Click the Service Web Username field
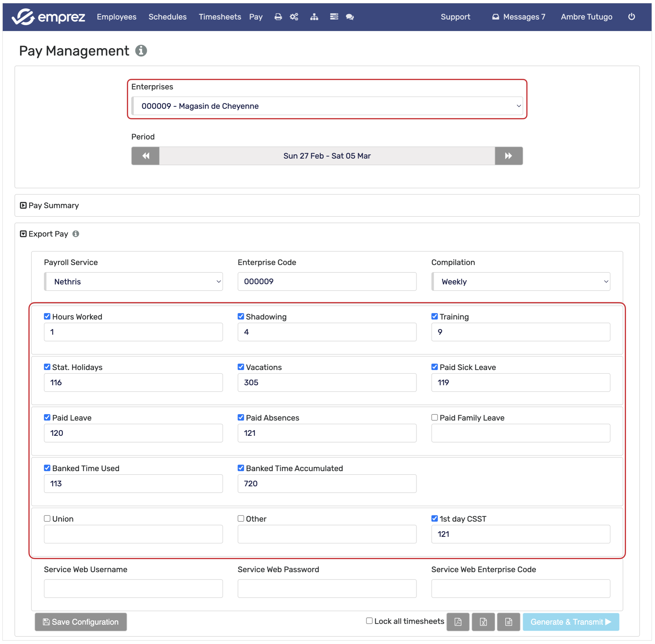The height and width of the screenshot is (644, 655). (133, 588)
